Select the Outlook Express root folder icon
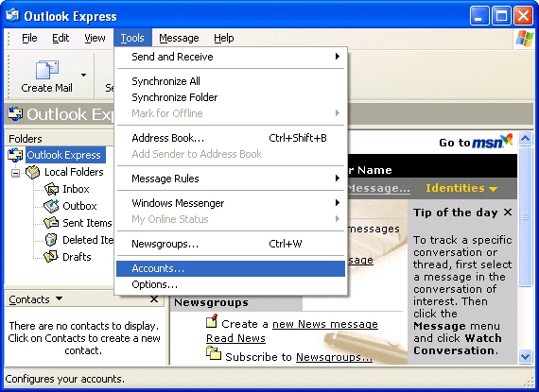This screenshot has width=539, height=392. [15, 155]
